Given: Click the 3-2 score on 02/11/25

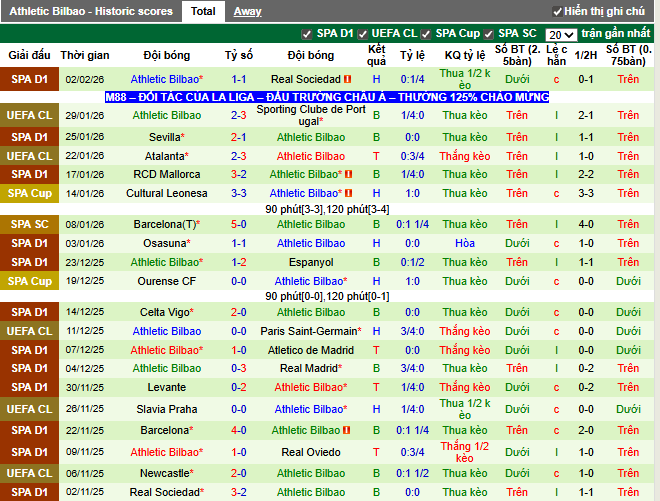Looking at the screenshot, I should (239, 492).
